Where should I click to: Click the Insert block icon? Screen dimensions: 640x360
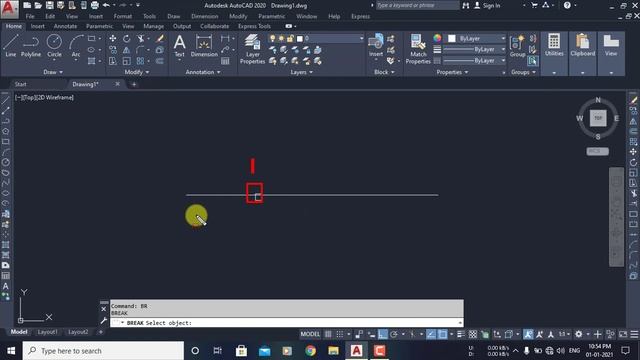point(376,45)
